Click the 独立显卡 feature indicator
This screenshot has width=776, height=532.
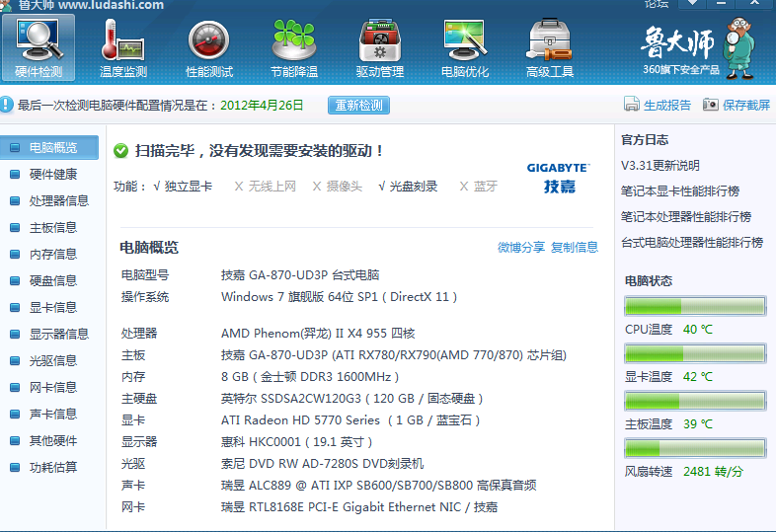[183, 187]
